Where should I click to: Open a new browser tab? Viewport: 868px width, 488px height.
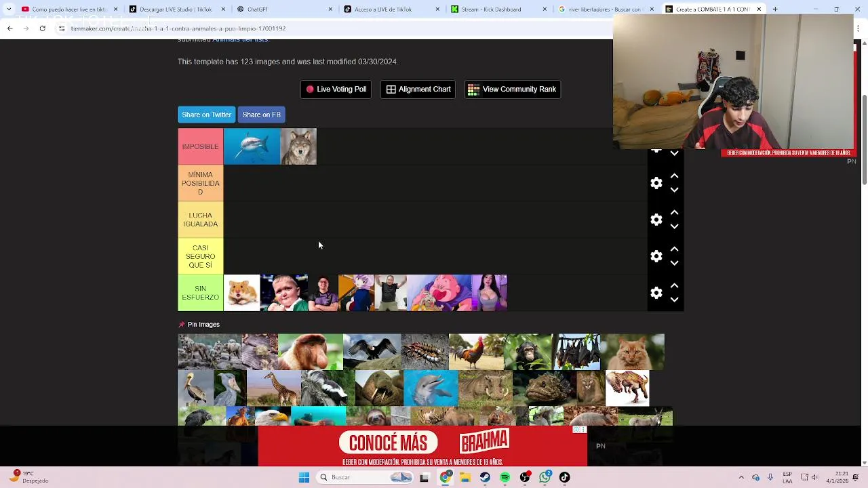pos(775,9)
